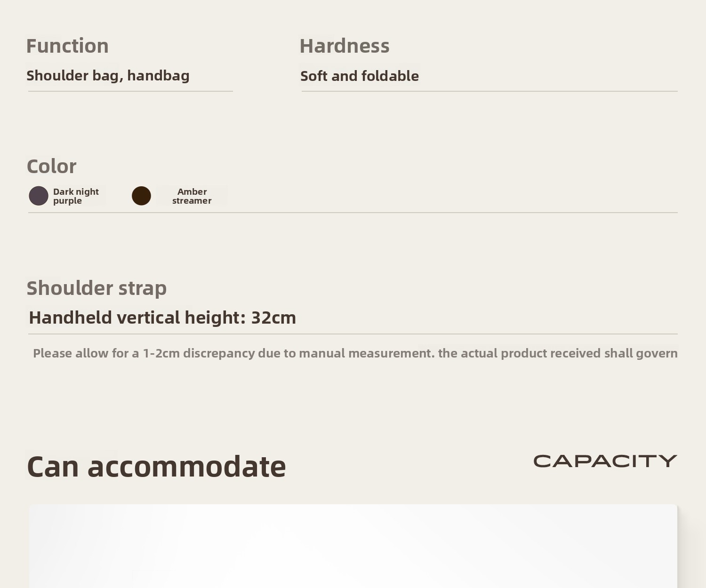The width and height of the screenshot is (706, 588).
Task: Click the divider line under Shoulder bag, handbag
Action: pos(130,91)
